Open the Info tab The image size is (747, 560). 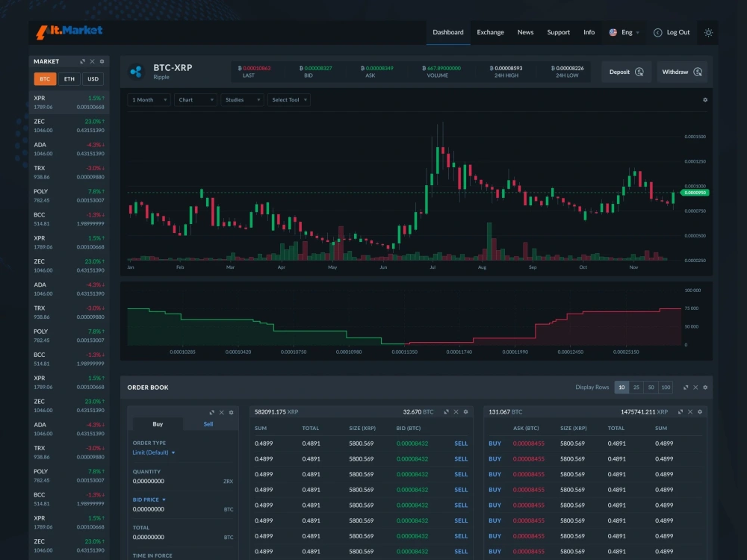pos(589,32)
